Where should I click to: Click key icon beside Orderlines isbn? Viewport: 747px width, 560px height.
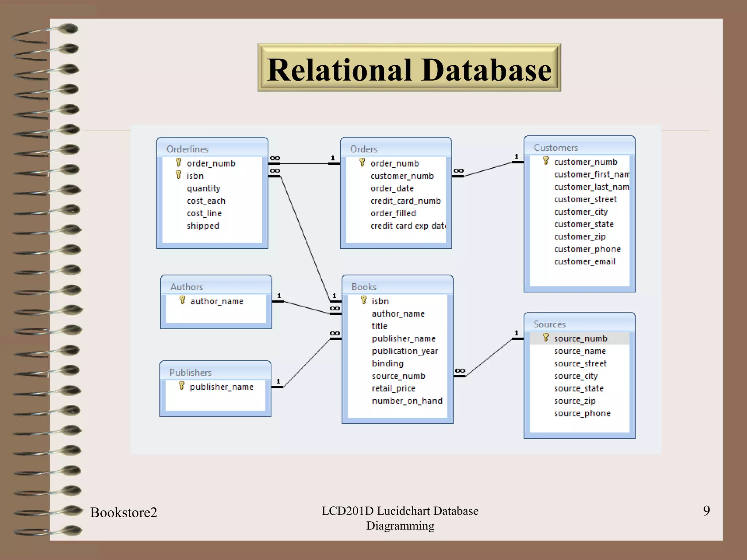coord(178,175)
